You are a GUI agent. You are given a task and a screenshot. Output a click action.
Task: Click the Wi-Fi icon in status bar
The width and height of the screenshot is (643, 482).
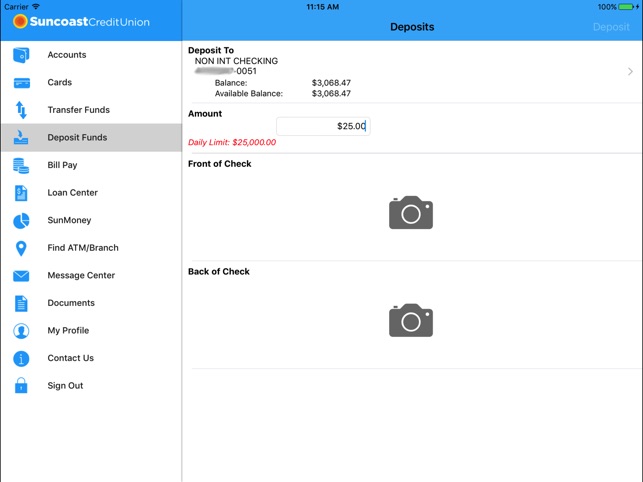pos(36,7)
